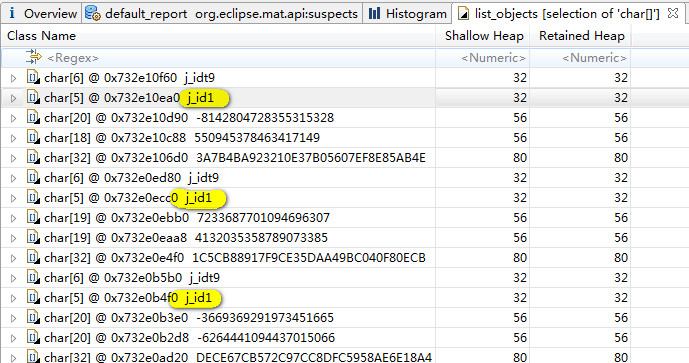This screenshot has width=689, height=363.
Task: Select row with value 1C5CB88917F9CE35DAA49BC040F80ECB
Action: click(235, 258)
